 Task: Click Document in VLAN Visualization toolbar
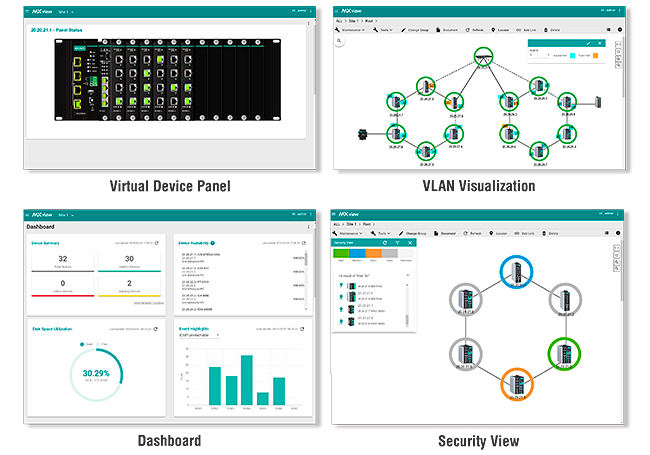tap(447, 30)
